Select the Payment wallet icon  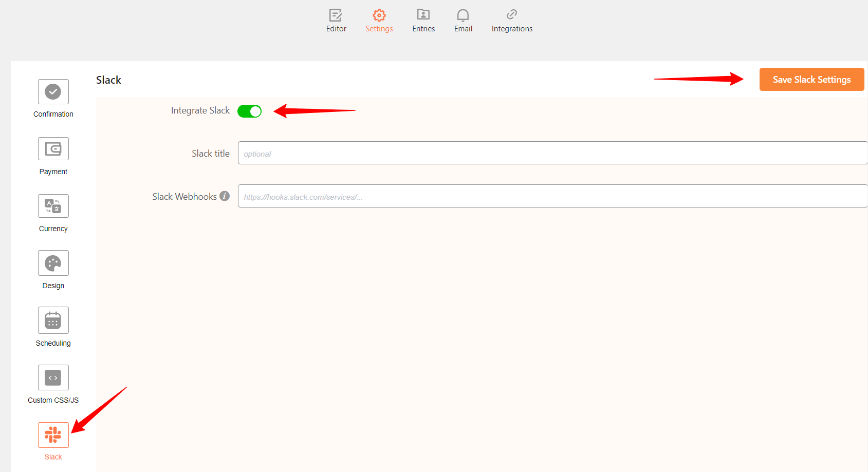click(53, 149)
